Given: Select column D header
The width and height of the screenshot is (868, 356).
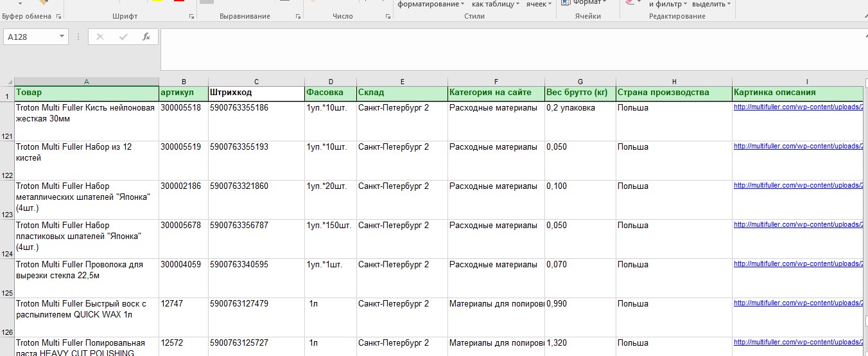Looking at the screenshot, I should point(331,82).
